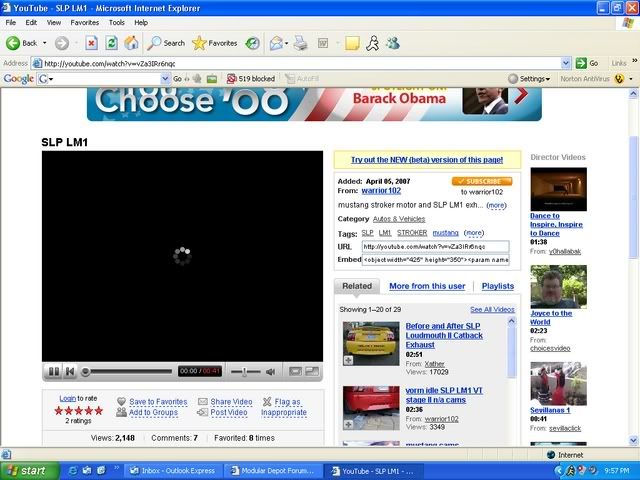Open the Google toolbar search dropdown
The width and height of the screenshot is (640, 480).
coord(165,78)
